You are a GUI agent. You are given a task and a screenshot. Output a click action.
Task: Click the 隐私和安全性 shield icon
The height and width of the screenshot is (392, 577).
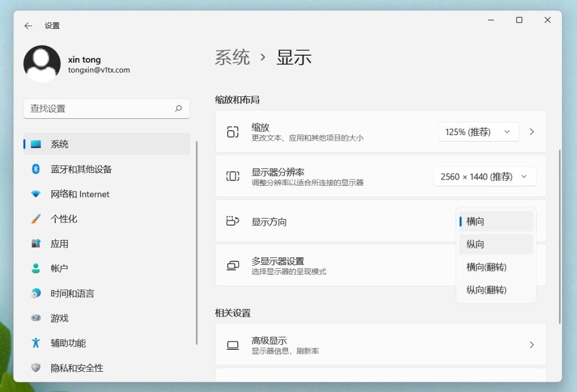(35, 367)
